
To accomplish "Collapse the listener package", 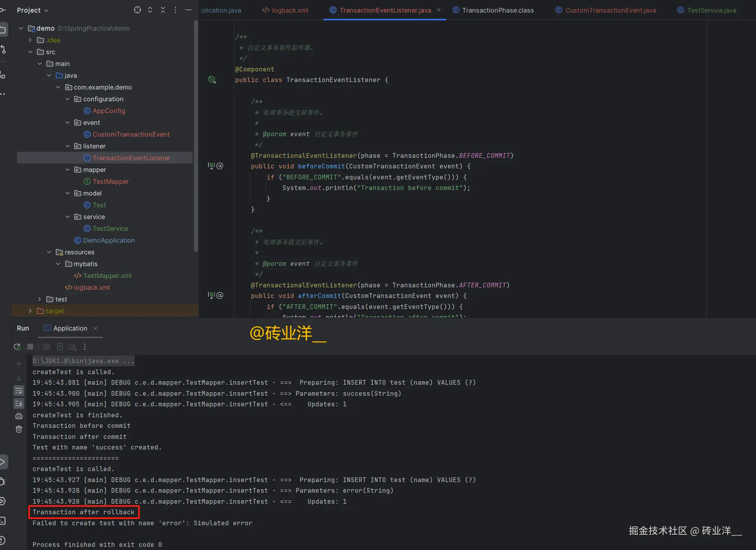I will pos(68,146).
